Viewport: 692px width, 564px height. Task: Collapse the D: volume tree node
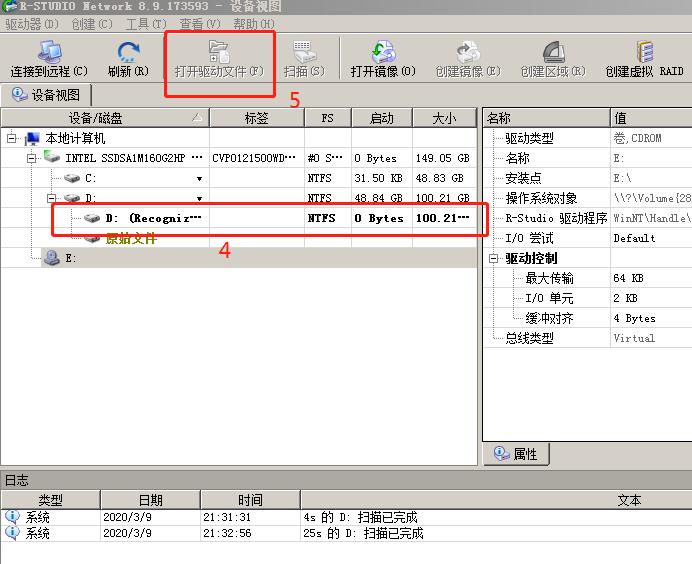point(51,198)
